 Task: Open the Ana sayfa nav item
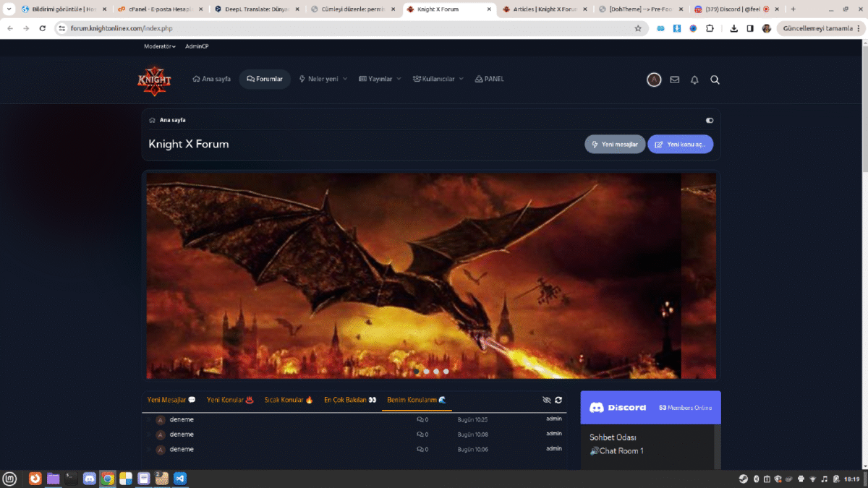(211, 79)
